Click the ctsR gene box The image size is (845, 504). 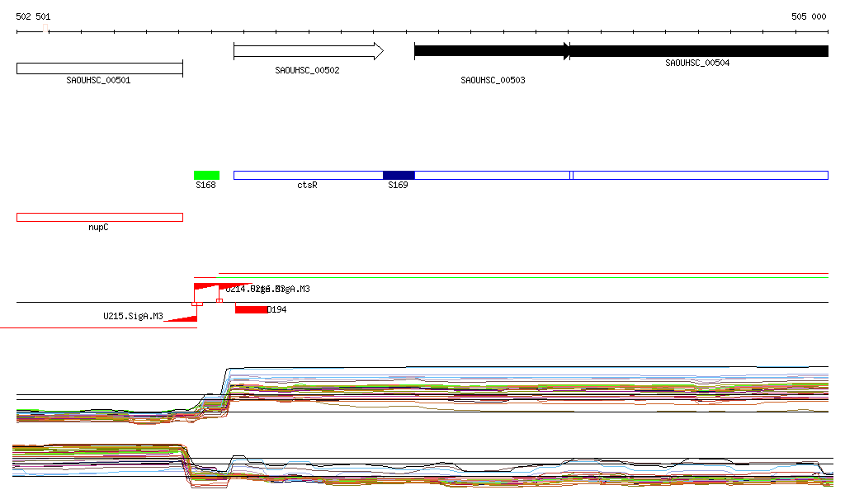point(308,175)
